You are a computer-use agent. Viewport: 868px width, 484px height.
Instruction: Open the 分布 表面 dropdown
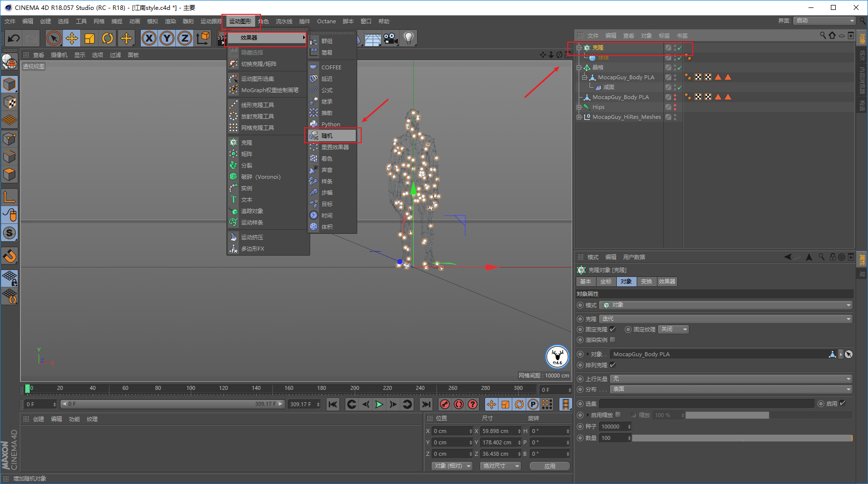[731, 389]
